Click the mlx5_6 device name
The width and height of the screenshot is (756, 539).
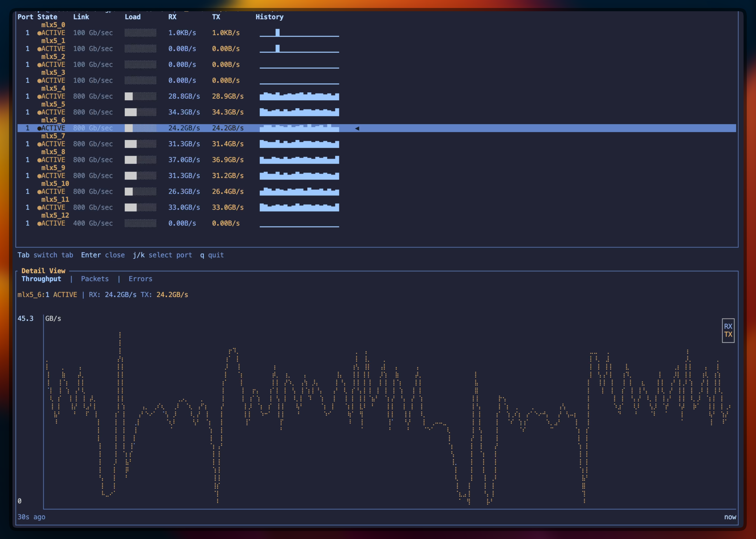(x=53, y=120)
